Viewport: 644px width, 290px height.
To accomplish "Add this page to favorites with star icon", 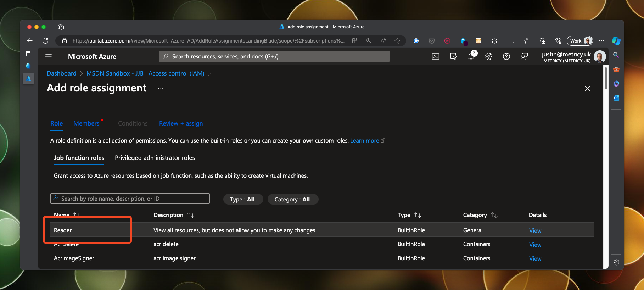I will 397,41.
